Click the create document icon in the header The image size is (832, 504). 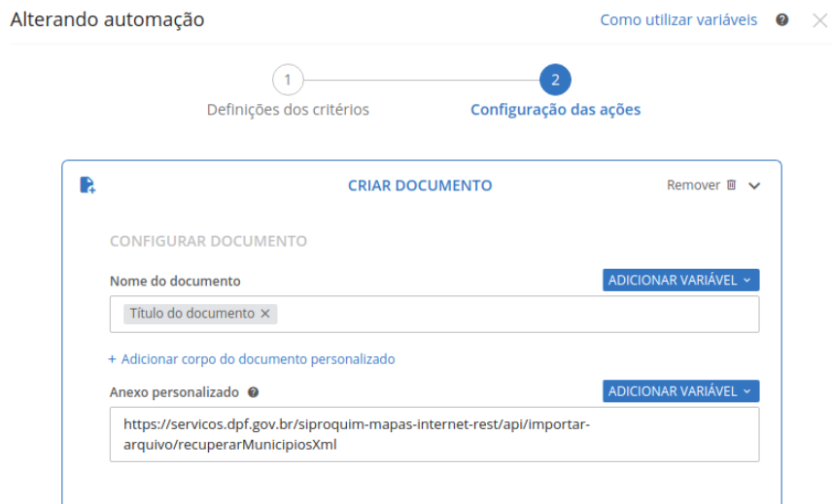[87, 185]
